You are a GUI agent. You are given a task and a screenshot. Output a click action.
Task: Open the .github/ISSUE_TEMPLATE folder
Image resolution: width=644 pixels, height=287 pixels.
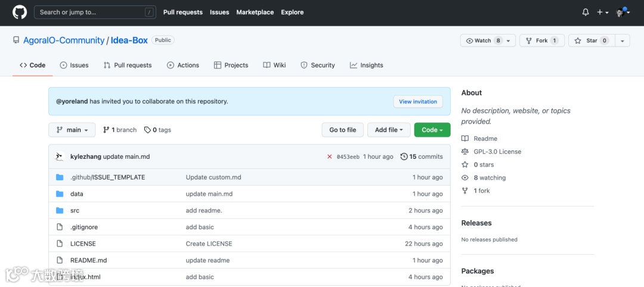tap(107, 177)
